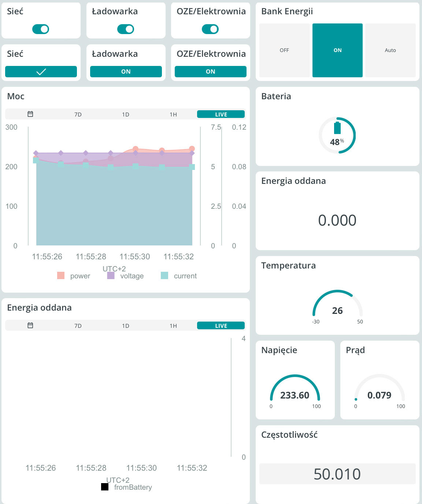Click the 0.12 tick on Moc right axis

pyautogui.click(x=239, y=127)
